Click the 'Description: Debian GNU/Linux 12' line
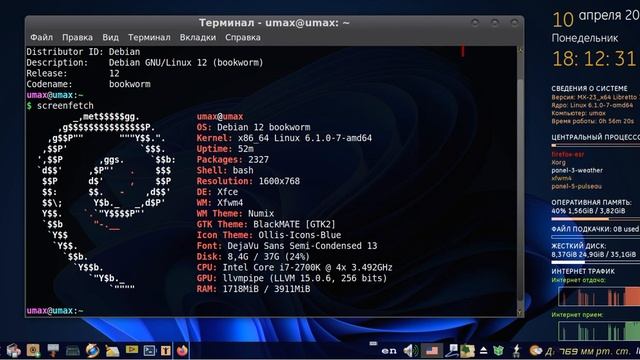The width and height of the screenshot is (640, 360). coord(145,62)
